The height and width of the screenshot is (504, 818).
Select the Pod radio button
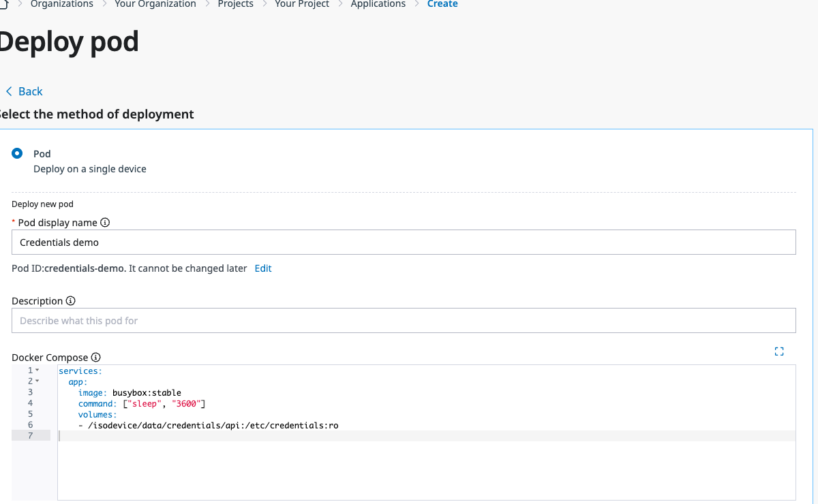17,153
